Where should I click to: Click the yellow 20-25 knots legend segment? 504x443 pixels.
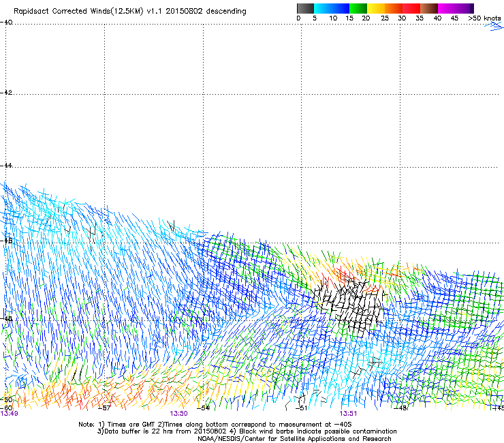376,8
